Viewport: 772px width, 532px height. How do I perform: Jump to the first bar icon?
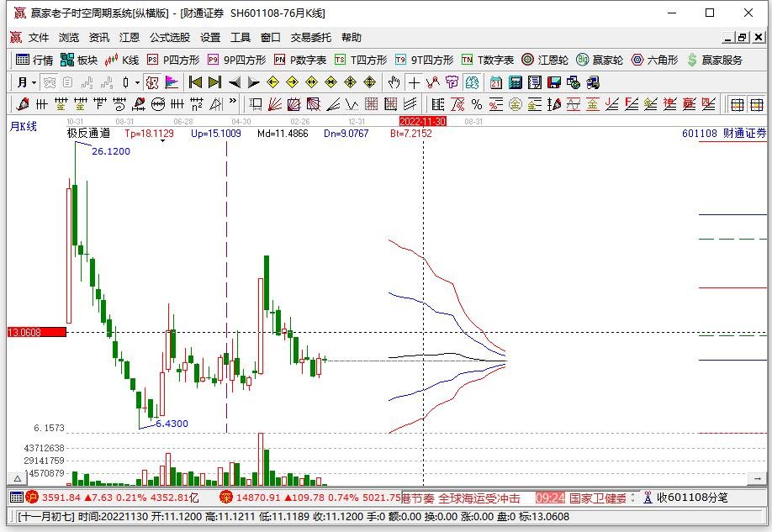click(195, 82)
